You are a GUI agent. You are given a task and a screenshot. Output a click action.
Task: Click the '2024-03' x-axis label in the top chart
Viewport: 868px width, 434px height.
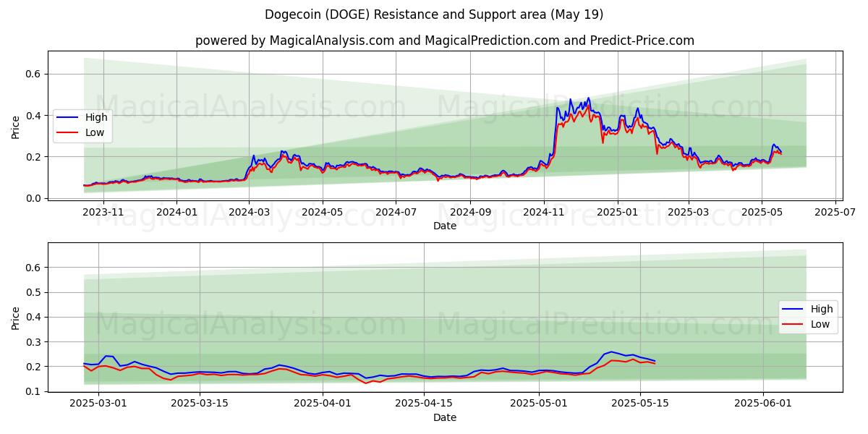[249, 212]
